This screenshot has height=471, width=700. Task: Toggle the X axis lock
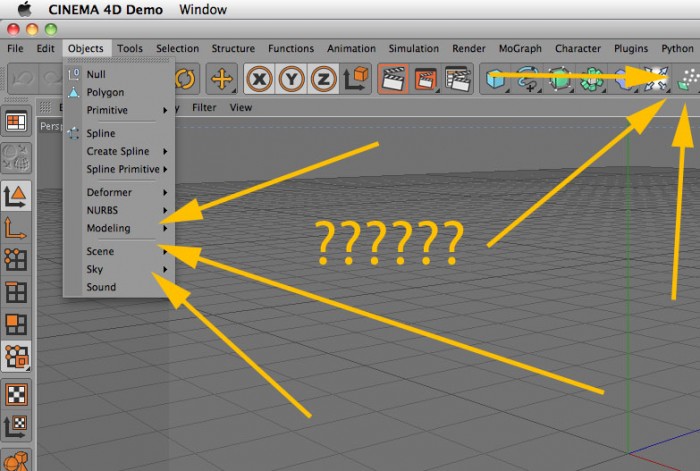pyautogui.click(x=259, y=79)
